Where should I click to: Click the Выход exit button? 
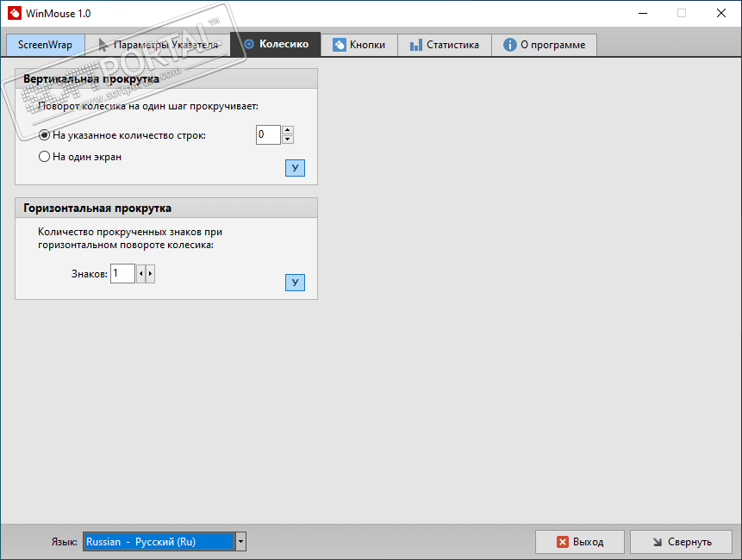coord(580,542)
